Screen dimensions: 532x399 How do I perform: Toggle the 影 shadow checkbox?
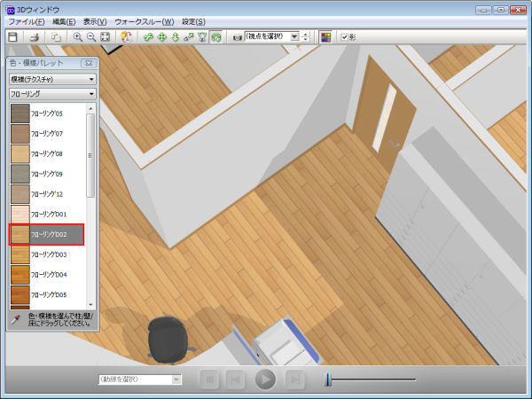pos(346,37)
